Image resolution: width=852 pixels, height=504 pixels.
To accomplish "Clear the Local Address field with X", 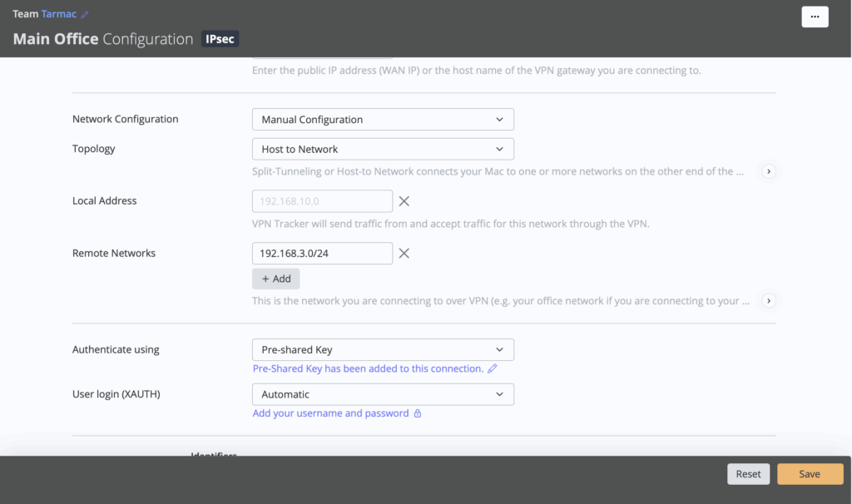I will click(x=404, y=201).
